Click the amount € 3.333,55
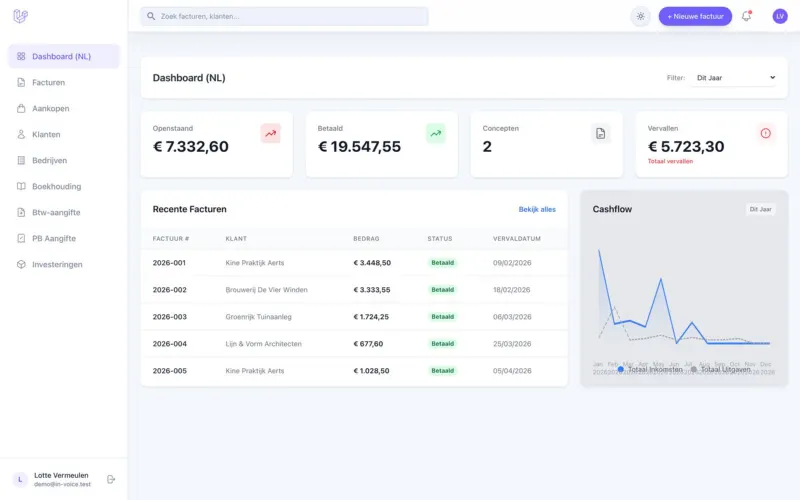 [372, 290]
